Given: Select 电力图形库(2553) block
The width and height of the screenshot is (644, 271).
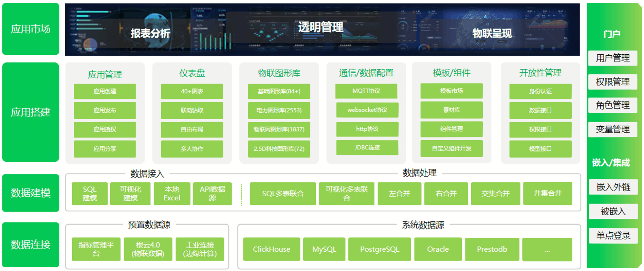Looking at the screenshot, I should (x=279, y=110).
